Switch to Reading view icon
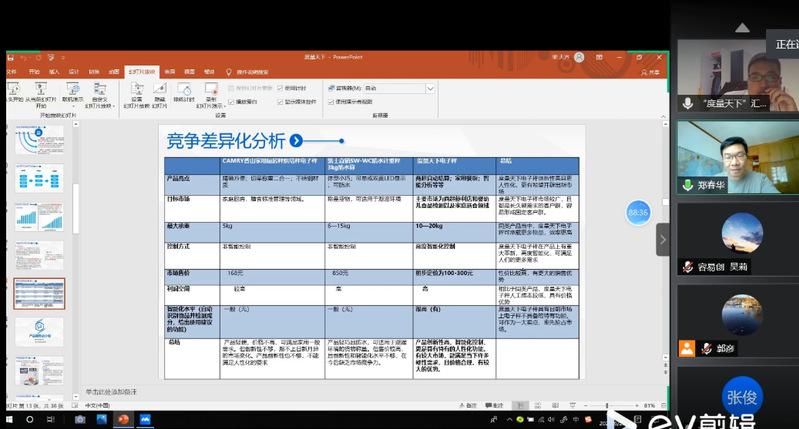Image resolution: width=799 pixels, height=429 pixels. (555, 406)
